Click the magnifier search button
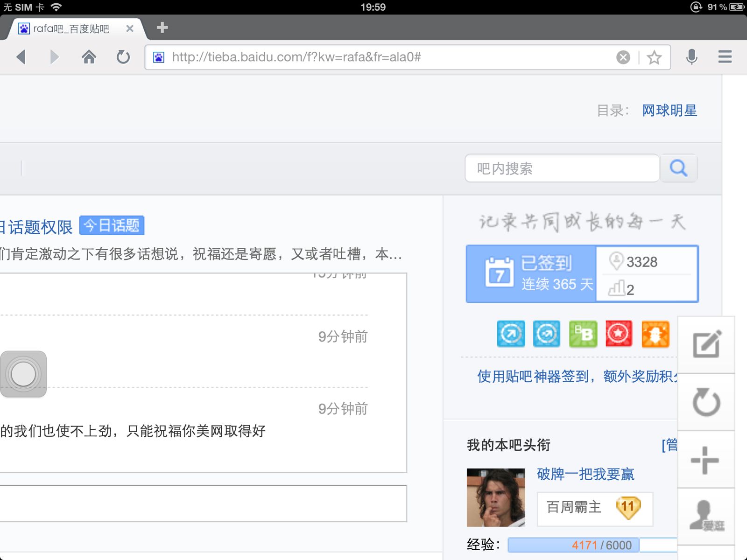747x560 pixels. pyautogui.click(x=678, y=168)
